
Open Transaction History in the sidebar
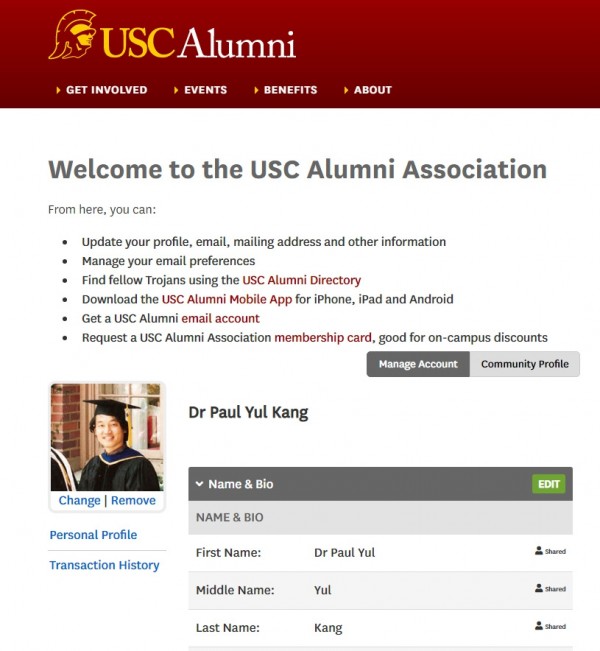(x=104, y=565)
